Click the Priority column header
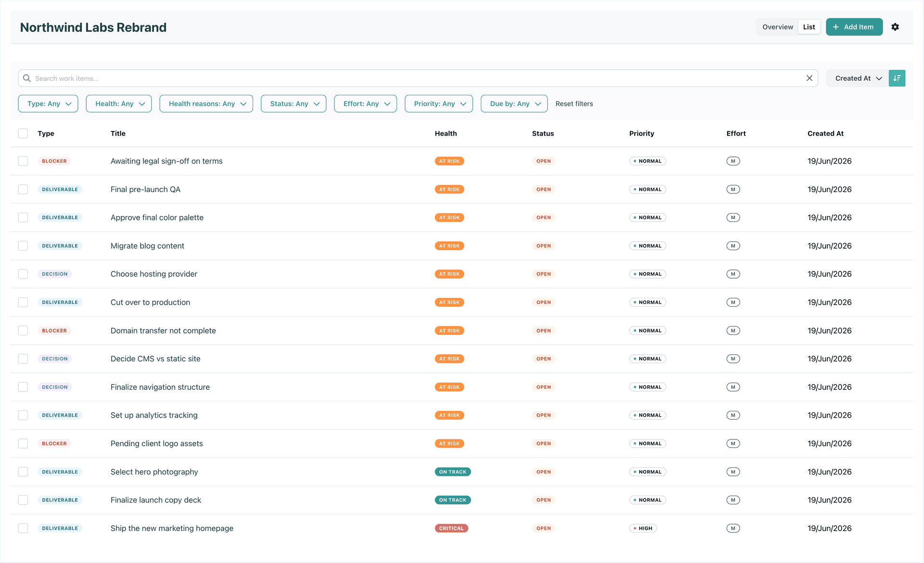The height and width of the screenshot is (563, 924). [642, 133]
